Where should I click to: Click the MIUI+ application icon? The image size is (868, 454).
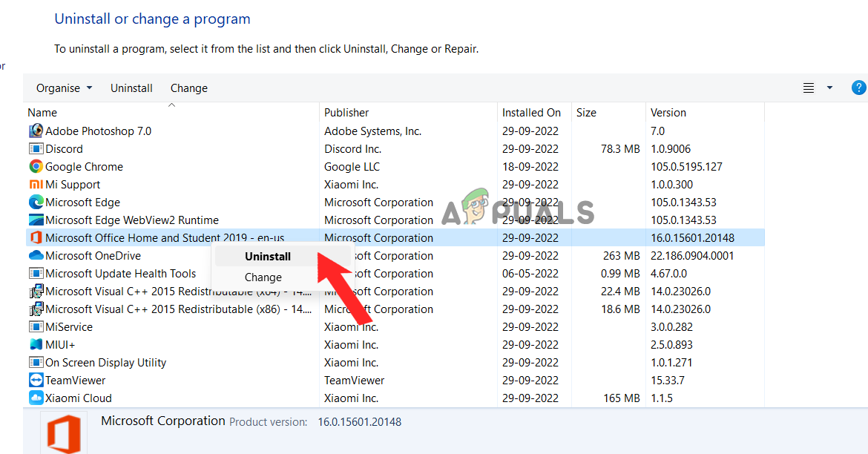[36, 344]
